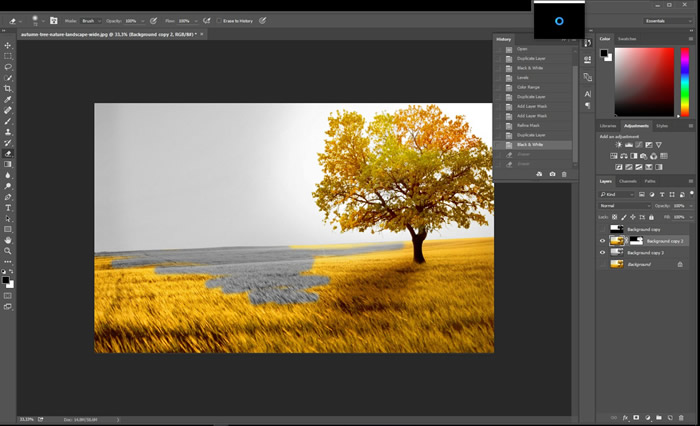Screen dimensions: 700x426
Task: Select the Dodge tool
Action: 8,186
